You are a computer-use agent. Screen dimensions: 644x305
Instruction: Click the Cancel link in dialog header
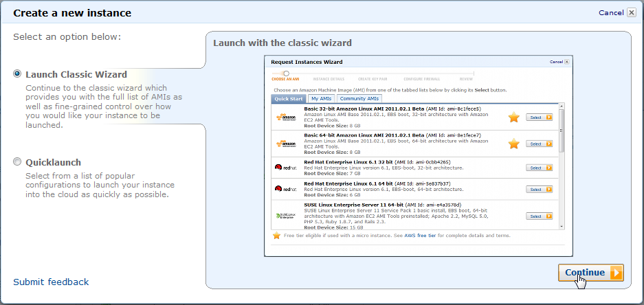tap(611, 13)
